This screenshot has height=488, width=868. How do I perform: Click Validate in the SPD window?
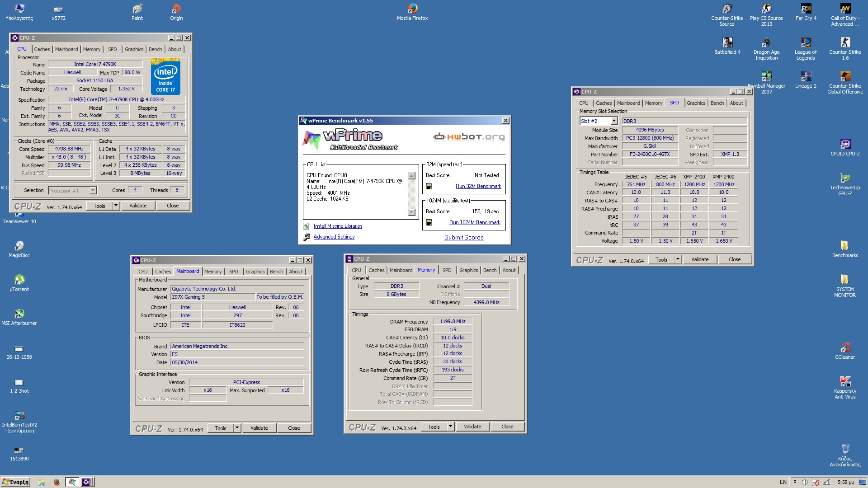click(x=700, y=259)
